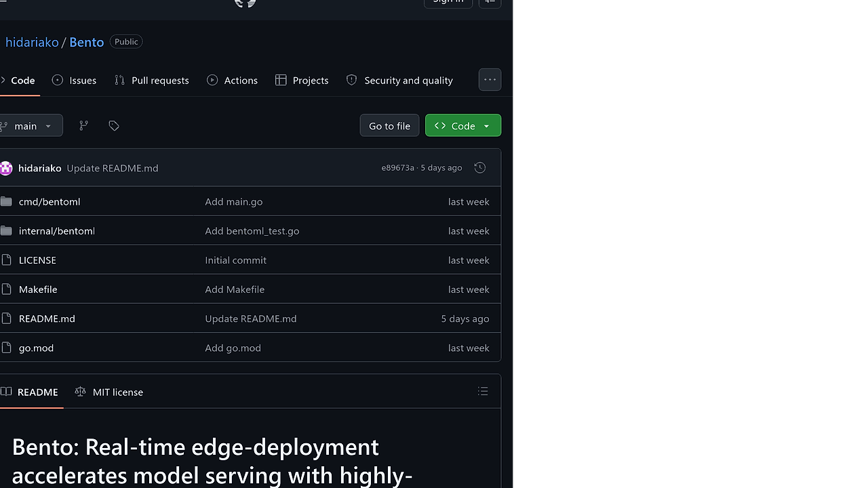
Task: Click the cmd/bentoml folder icon
Action: (x=6, y=201)
